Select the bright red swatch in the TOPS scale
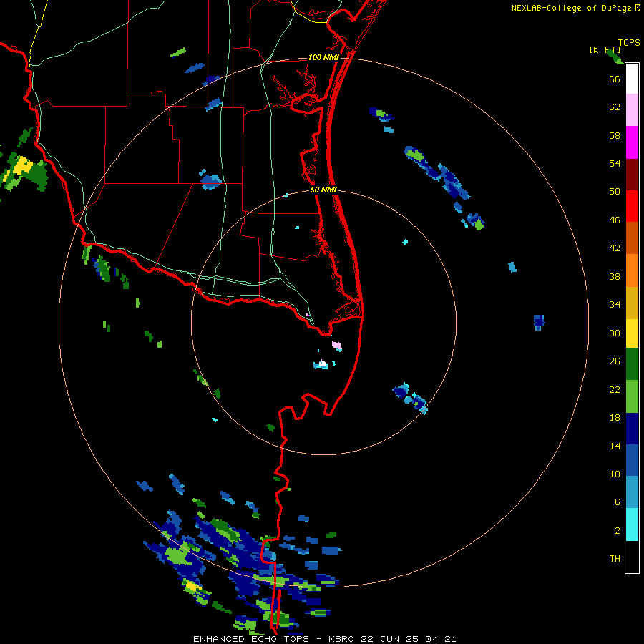 [632, 206]
